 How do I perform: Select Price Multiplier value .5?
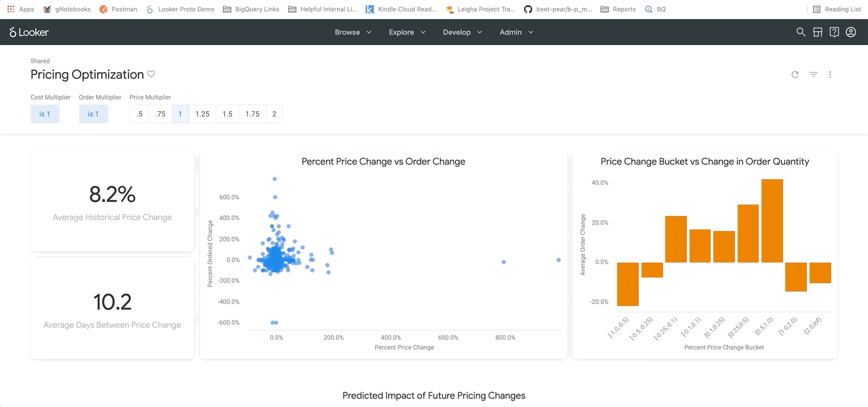(139, 114)
